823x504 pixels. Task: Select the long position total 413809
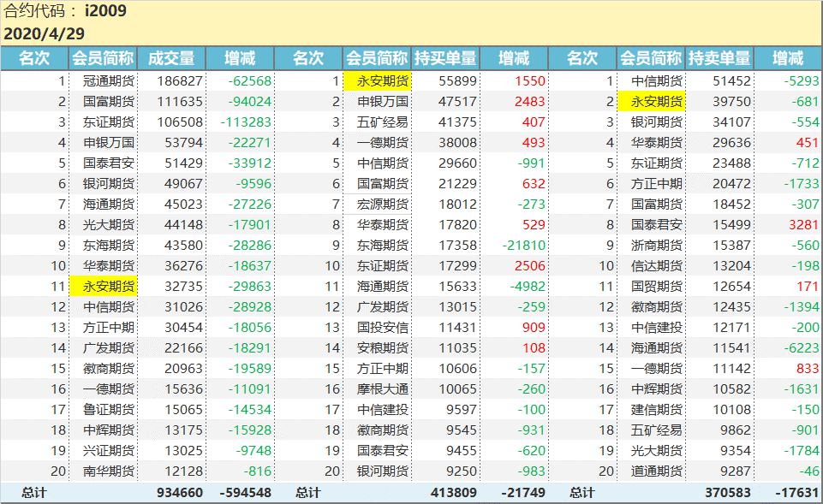pos(455,493)
